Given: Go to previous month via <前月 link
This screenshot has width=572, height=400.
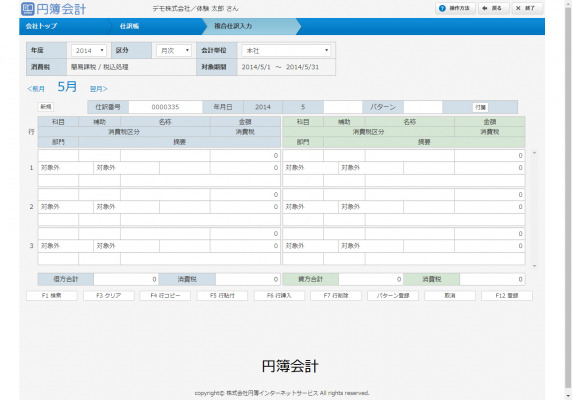Looking at the screenshot, I should [36, 89].
